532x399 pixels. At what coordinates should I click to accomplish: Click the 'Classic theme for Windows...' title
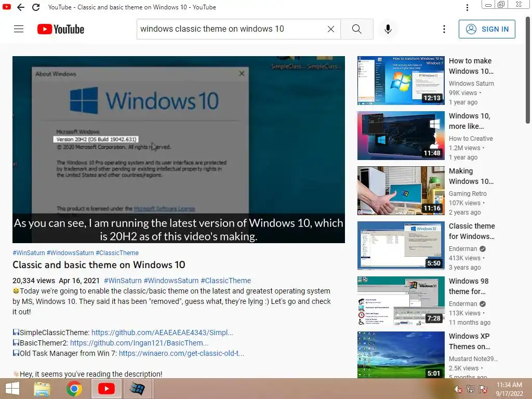[472, 231]
